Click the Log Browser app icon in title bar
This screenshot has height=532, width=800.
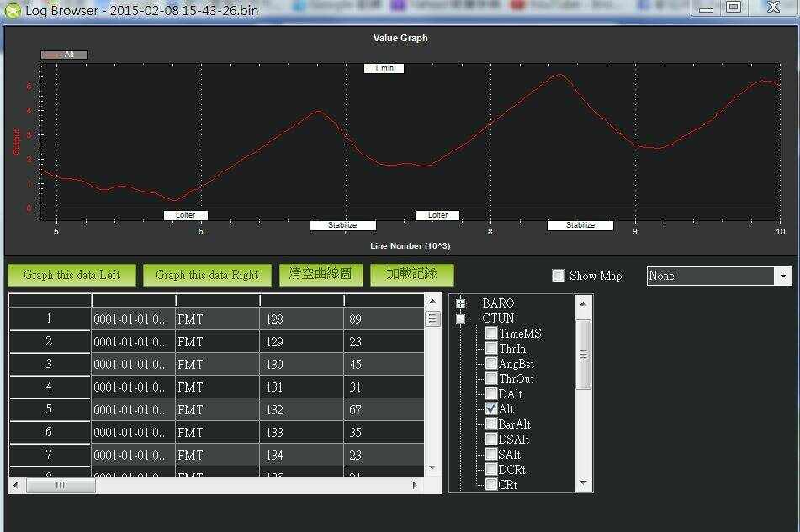[x=13, y=11]
